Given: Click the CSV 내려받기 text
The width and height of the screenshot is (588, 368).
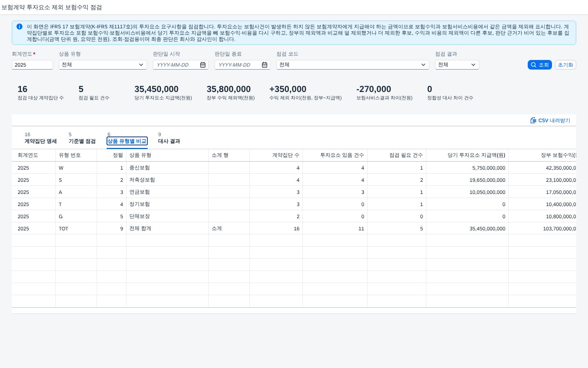Looking at the screenshot, I should point(554,120).
